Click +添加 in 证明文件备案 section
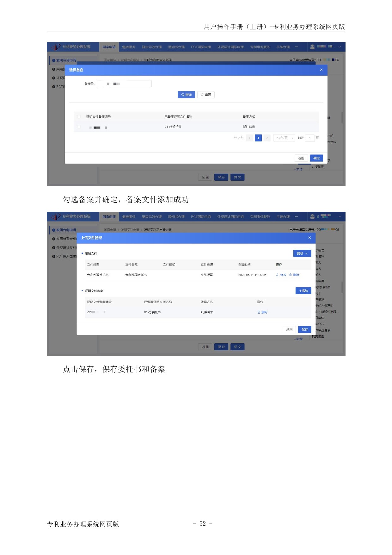The height and width of the screenshot is (555, 392). 303,291
